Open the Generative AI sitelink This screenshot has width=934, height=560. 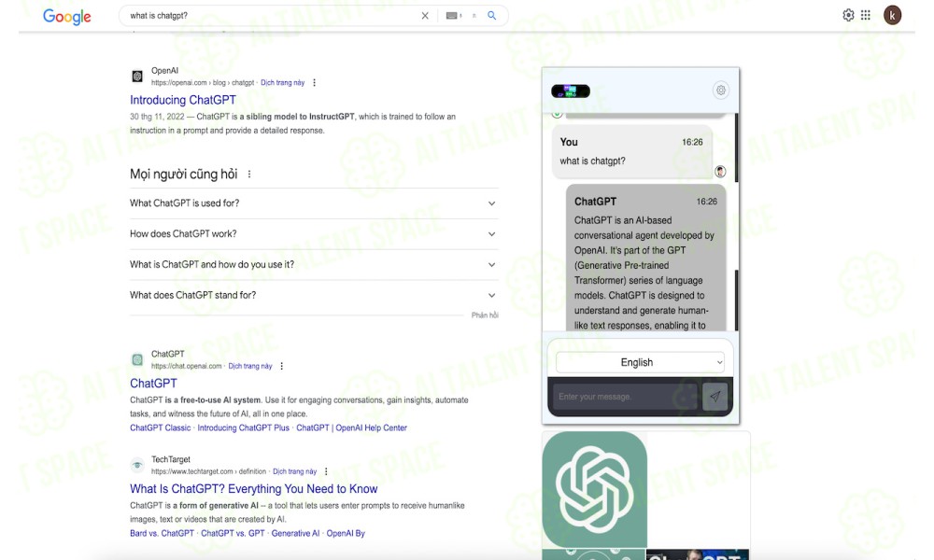(295, 533)
